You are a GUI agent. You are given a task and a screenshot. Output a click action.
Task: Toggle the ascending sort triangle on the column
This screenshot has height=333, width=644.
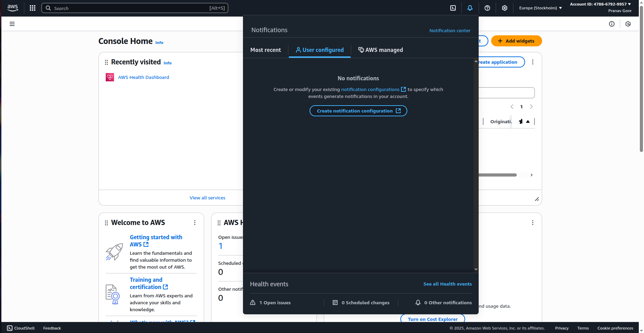[x=528, y=121]
